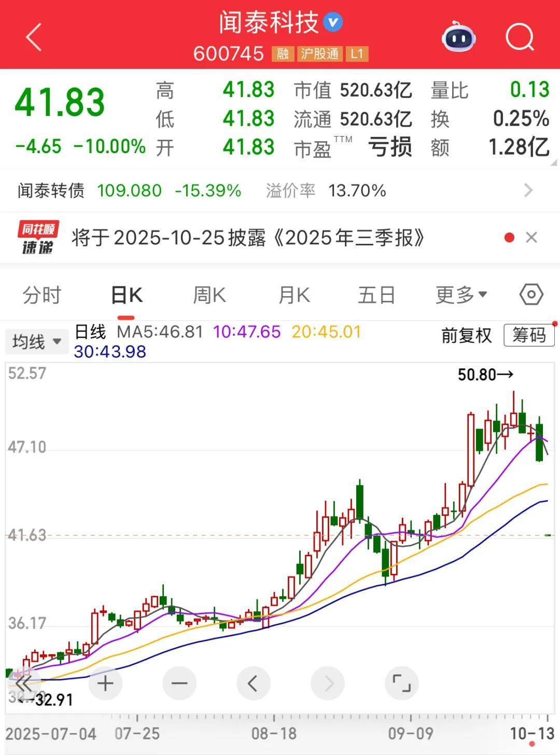Open chart indicator settings gear icon
Screen dimensions: 560x755
click(530, 295)
